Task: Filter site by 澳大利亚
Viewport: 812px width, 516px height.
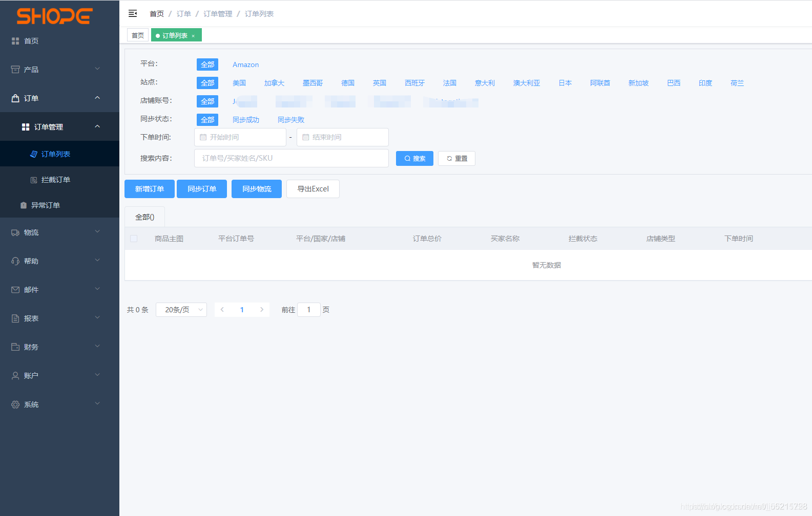Action: pos(527,83)
